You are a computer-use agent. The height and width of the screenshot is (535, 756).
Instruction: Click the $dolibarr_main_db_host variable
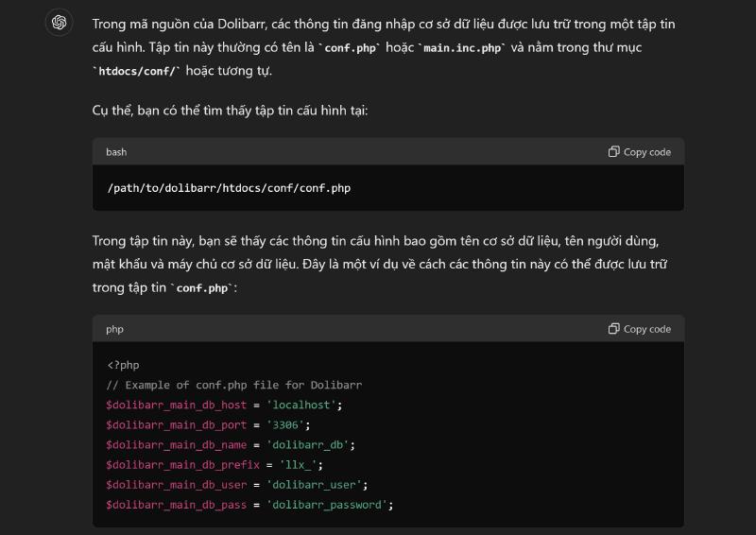click(176, 405)
